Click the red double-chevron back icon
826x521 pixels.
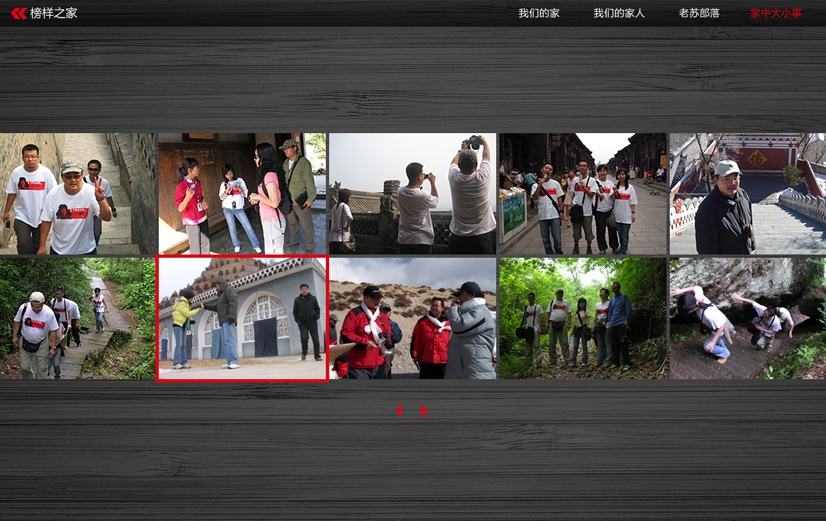pos(18,13)
